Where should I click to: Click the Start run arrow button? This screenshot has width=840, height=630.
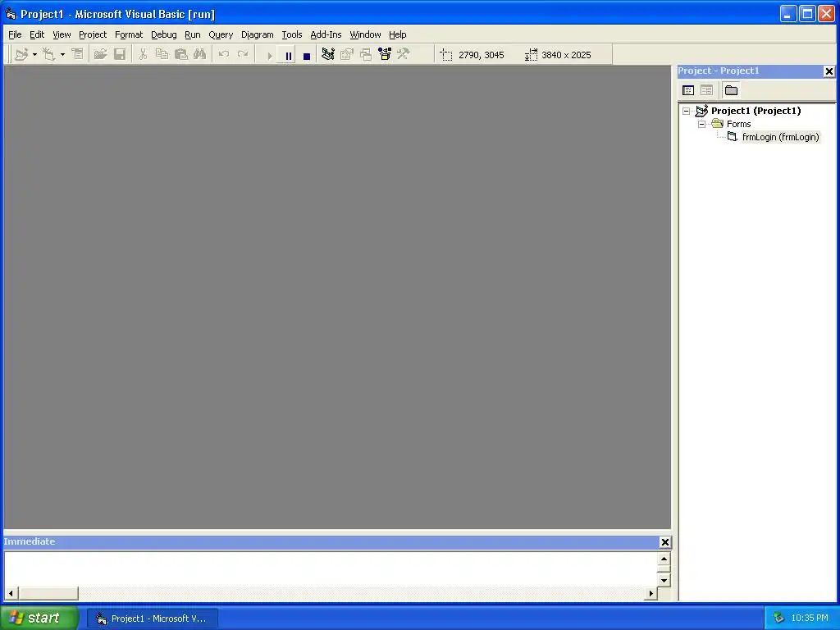[x=269, y=55]
